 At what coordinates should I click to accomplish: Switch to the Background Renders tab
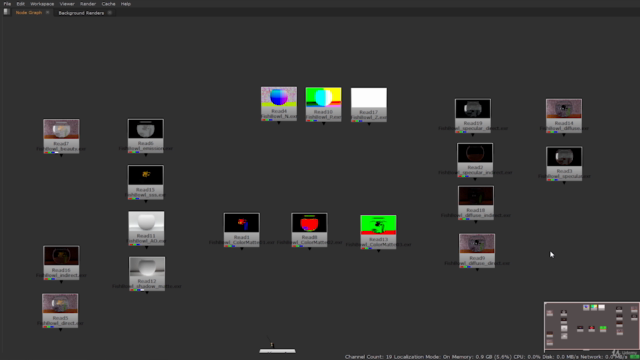pyautogui.click(x=81, y=13)
